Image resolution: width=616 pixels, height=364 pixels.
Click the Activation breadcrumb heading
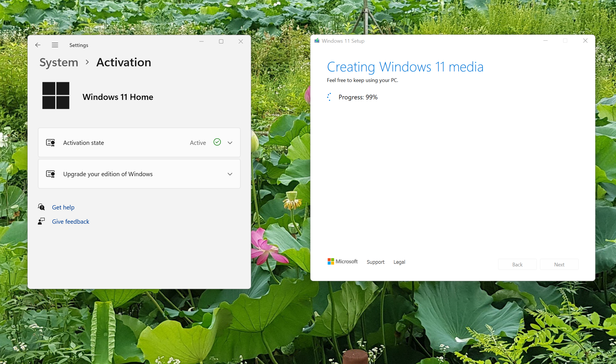(x=124, y=62)
